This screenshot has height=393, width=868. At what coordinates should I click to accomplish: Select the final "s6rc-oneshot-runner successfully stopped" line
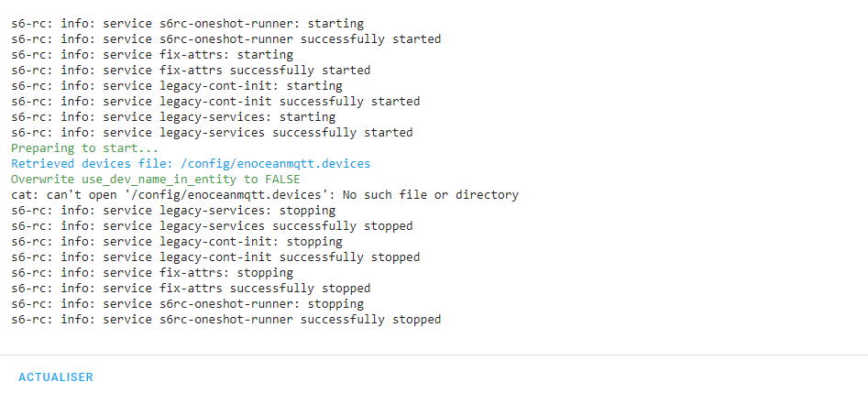pyautogui.click(x=225, y=319)
